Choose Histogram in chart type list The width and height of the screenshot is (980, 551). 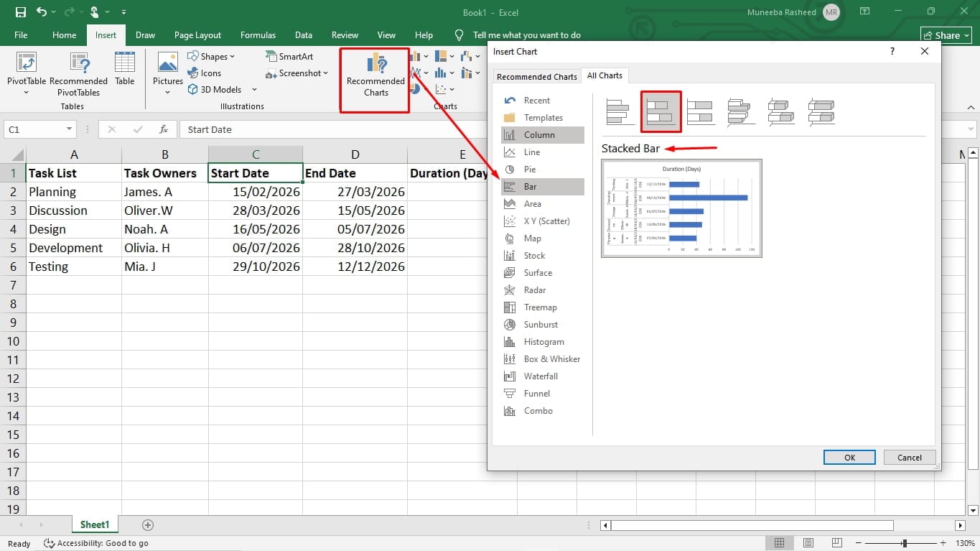click(542, 342)
